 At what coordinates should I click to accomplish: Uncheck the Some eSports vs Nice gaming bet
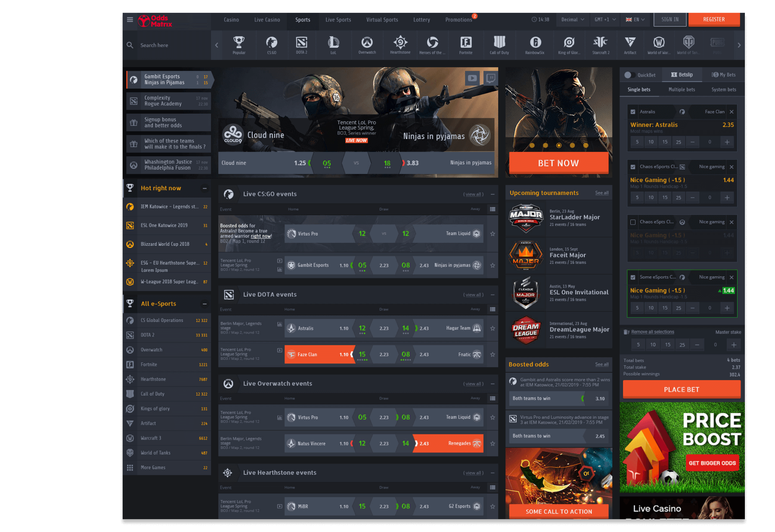click(x=633, y=277)
